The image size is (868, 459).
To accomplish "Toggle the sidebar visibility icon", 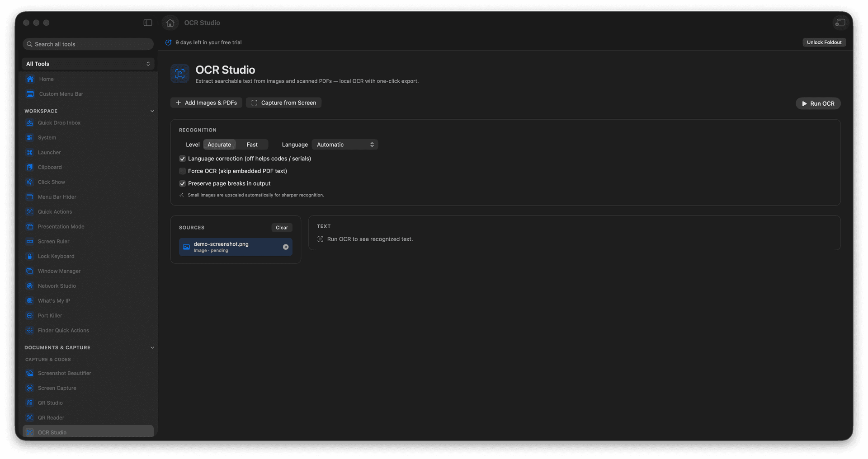I will (148, 23).
